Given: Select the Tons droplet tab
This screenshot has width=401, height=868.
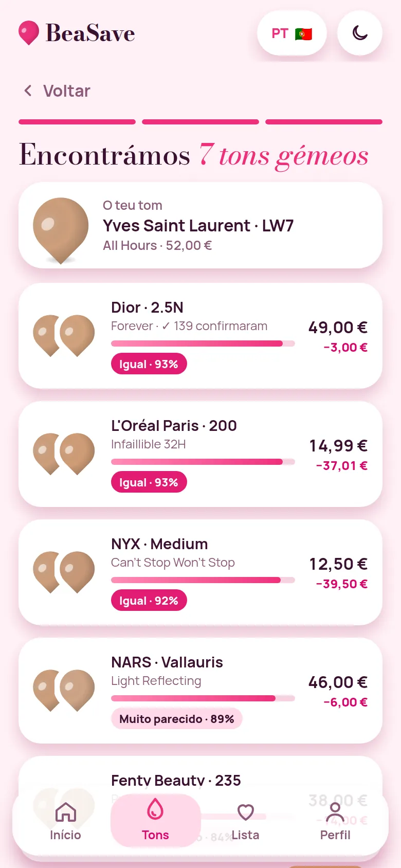Looking at the screenshot, I should (x=155, y=821).
